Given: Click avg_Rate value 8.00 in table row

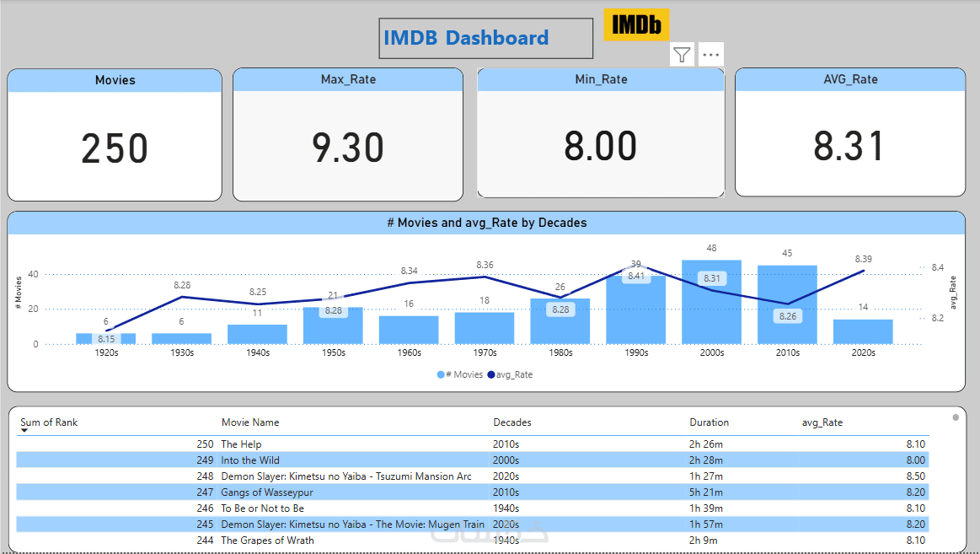Looking at the screenshot, I should click(916, 460).
